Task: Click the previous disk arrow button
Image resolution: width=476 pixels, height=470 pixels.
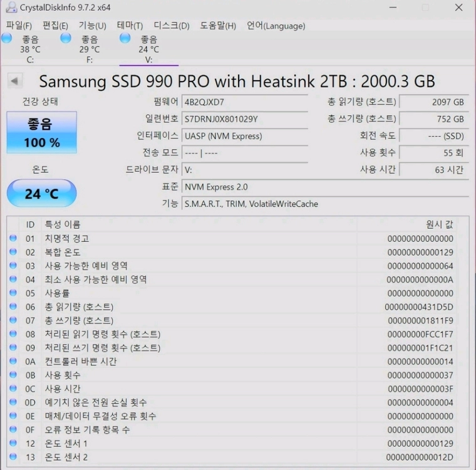Action: [x=14, y=81]
